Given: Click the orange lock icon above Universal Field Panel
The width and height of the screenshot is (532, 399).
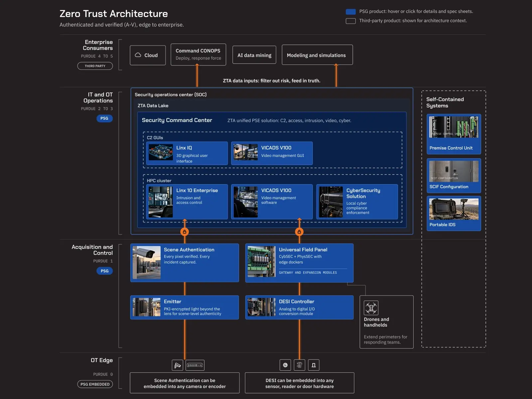Looking at the screenshot, I should [299, 232].
